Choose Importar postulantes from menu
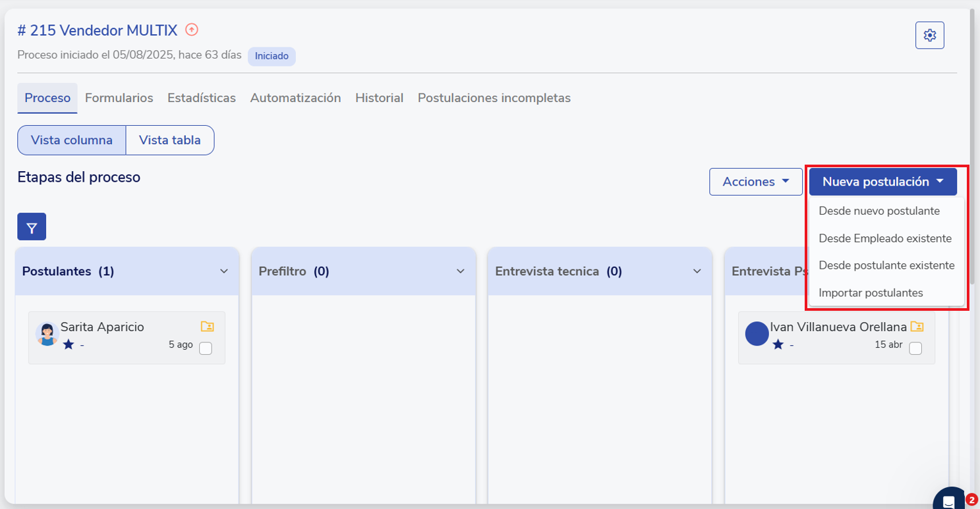Image resolution: width=980 pixels, height=509 pixels. 871,293
